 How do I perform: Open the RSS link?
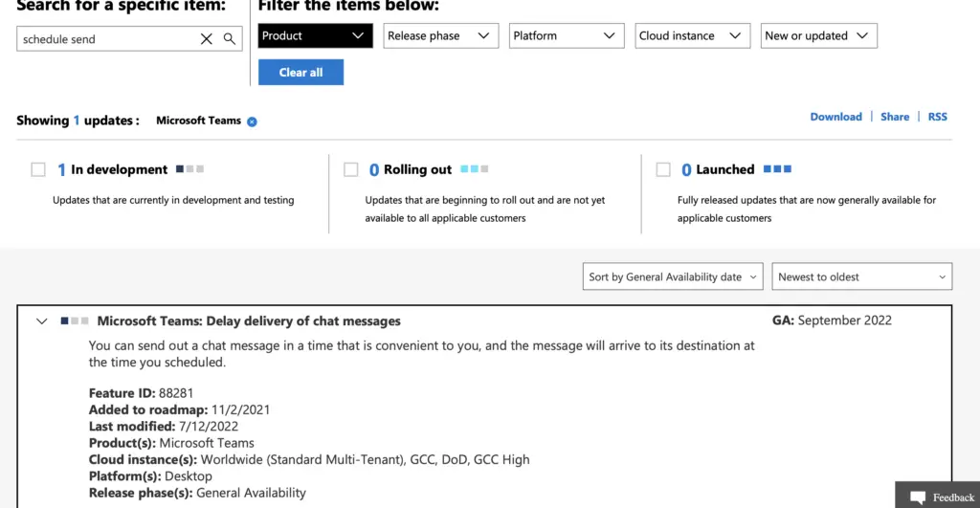(938, 117)
